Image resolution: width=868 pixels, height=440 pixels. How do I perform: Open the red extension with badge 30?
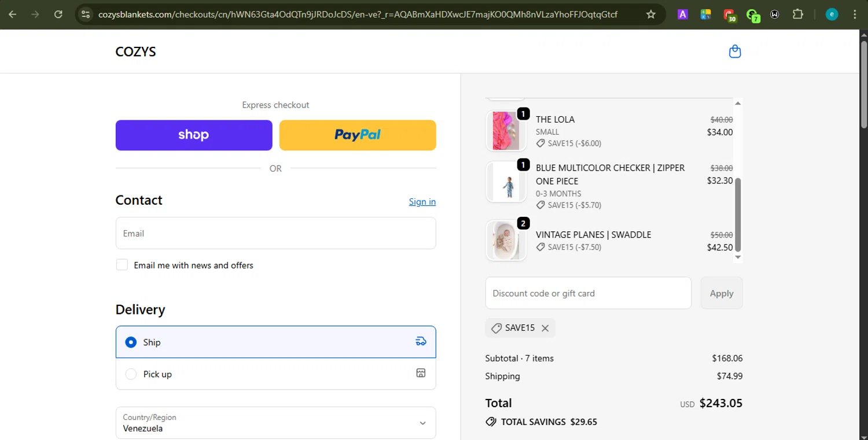click(729, 15)
